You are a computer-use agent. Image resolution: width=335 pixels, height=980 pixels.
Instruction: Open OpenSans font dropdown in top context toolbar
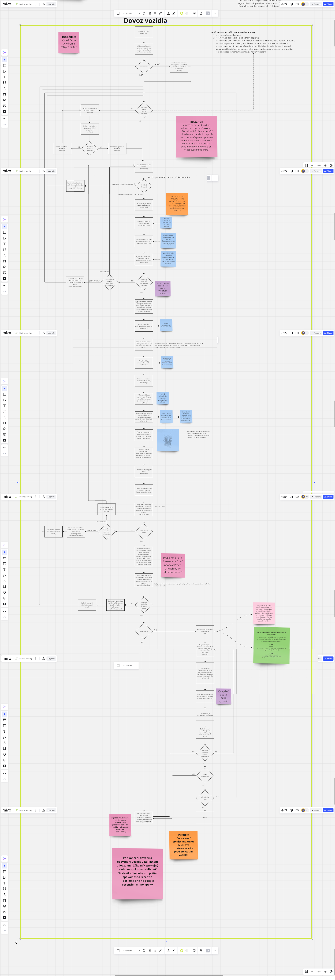tap(128, 13)
